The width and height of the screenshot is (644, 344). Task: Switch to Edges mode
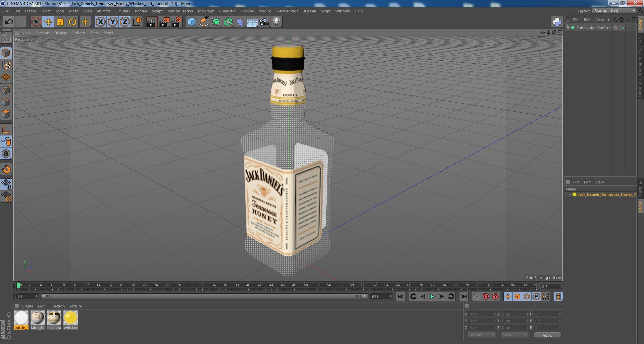coord(6,102)
